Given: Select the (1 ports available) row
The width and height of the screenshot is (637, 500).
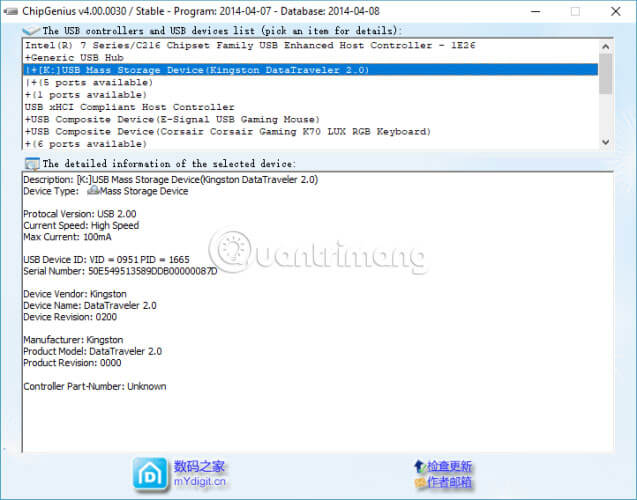Looking at the screenshot, I should [310, 95].
